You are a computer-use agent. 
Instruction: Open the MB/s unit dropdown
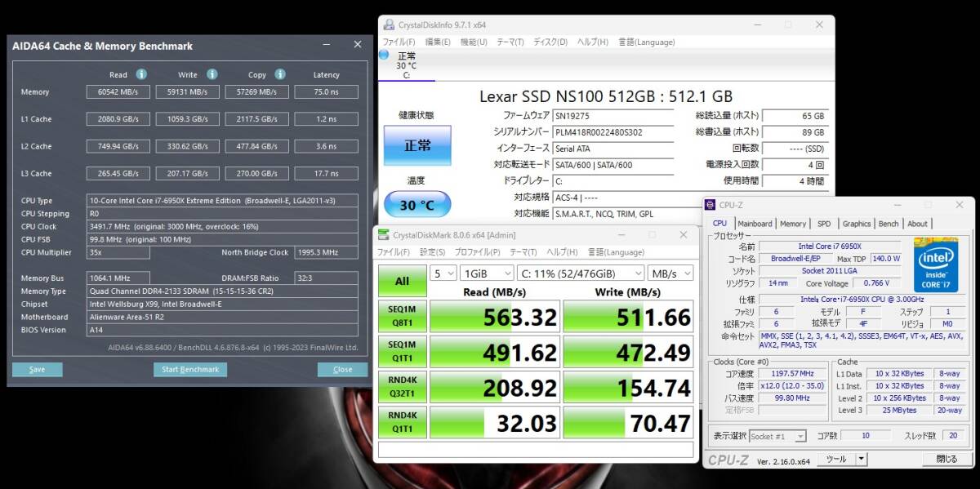pyautogui.click(x=670, y=273)
